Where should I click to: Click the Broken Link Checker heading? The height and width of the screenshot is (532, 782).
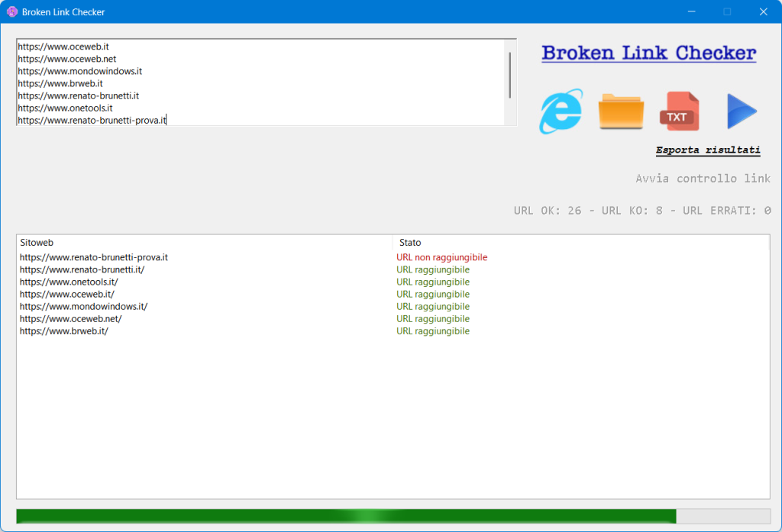[648, 53]
